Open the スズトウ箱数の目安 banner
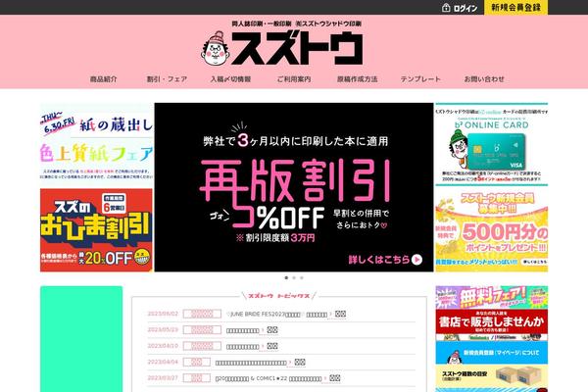The width and height of the screenshot is (588, 392). [x=491, y=376]
